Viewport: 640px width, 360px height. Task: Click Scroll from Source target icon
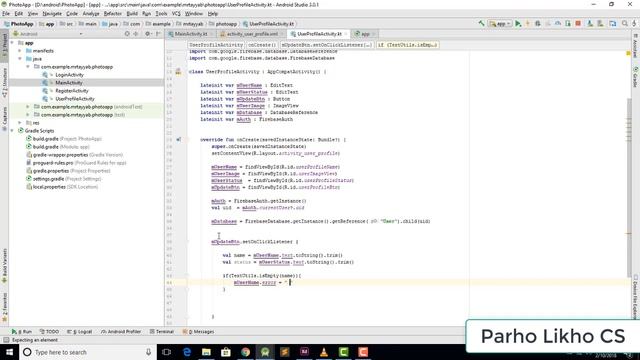tap(127, 34)
